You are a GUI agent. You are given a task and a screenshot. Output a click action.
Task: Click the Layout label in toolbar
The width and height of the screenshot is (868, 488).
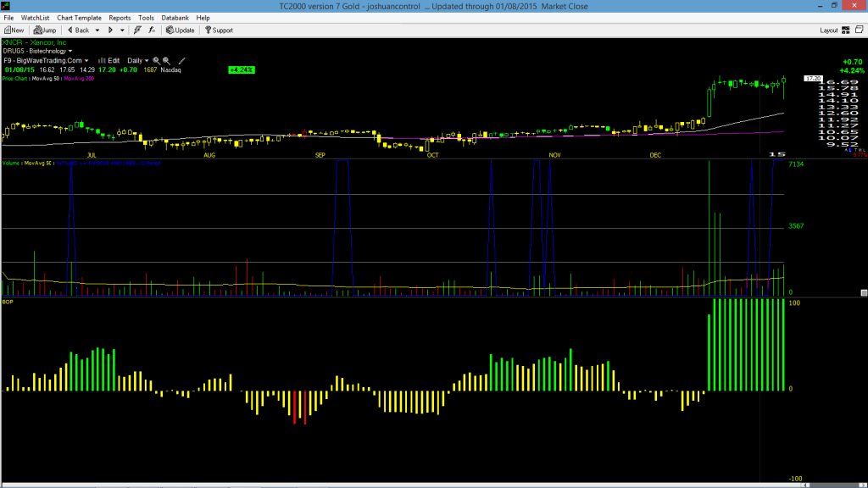point(829,30)
